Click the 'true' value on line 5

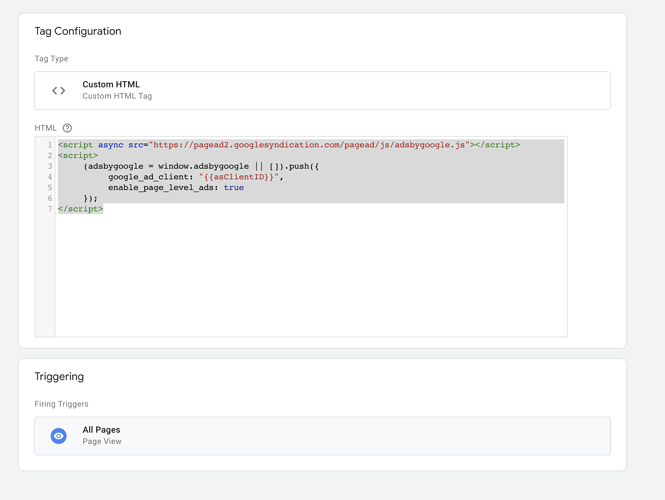click(x=234, y=187)
